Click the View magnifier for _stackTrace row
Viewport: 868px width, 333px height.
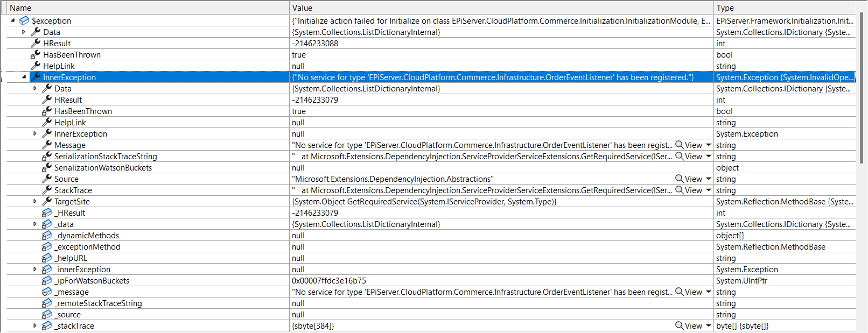pos(680,326)
